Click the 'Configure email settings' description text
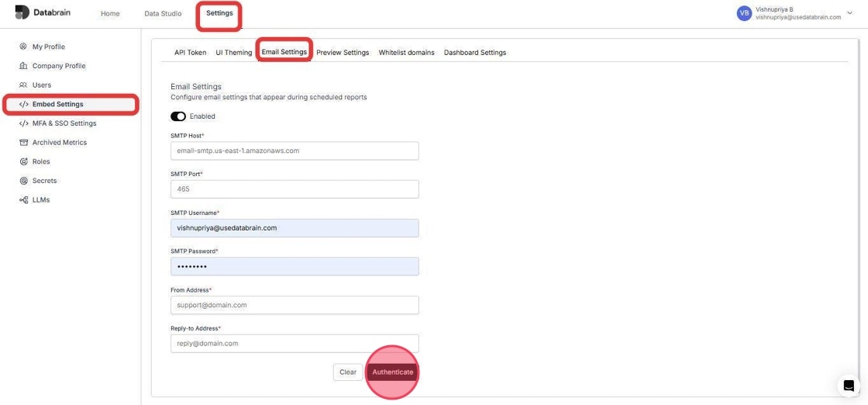This screenshot has height=405, width=868. tap(268, 97)
